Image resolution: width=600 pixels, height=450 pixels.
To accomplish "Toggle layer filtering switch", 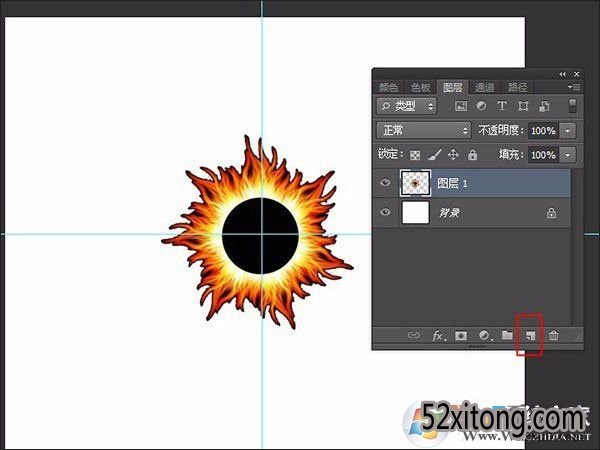I will click(x=572, y=106).
